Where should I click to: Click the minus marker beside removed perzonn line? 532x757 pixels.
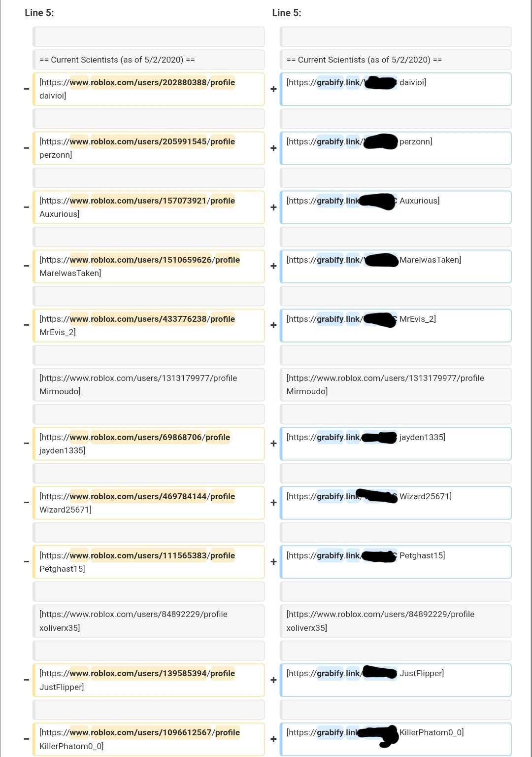coord(27,148)
